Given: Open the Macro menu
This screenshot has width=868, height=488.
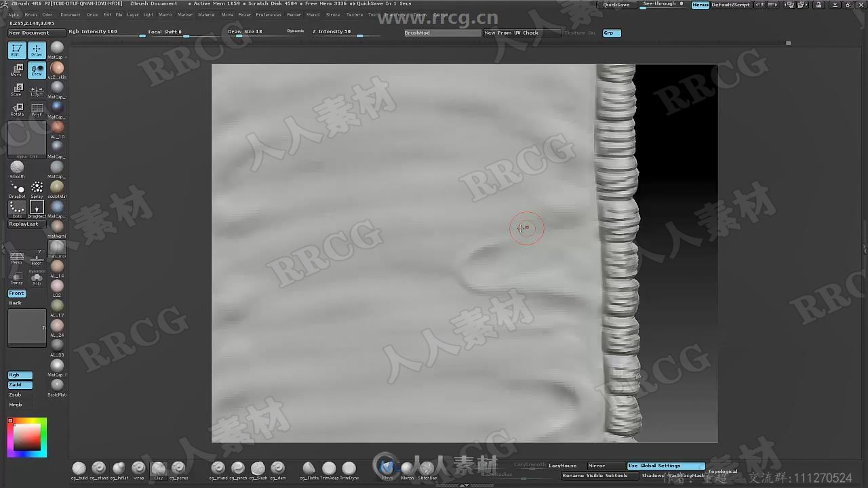Looking at the screenshot, I should pyautogui.click(x=165, y=14).
